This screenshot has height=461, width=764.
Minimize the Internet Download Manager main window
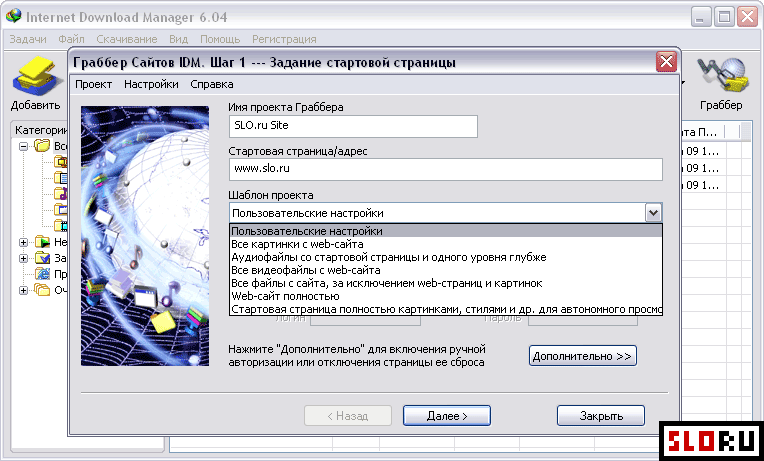702,18
